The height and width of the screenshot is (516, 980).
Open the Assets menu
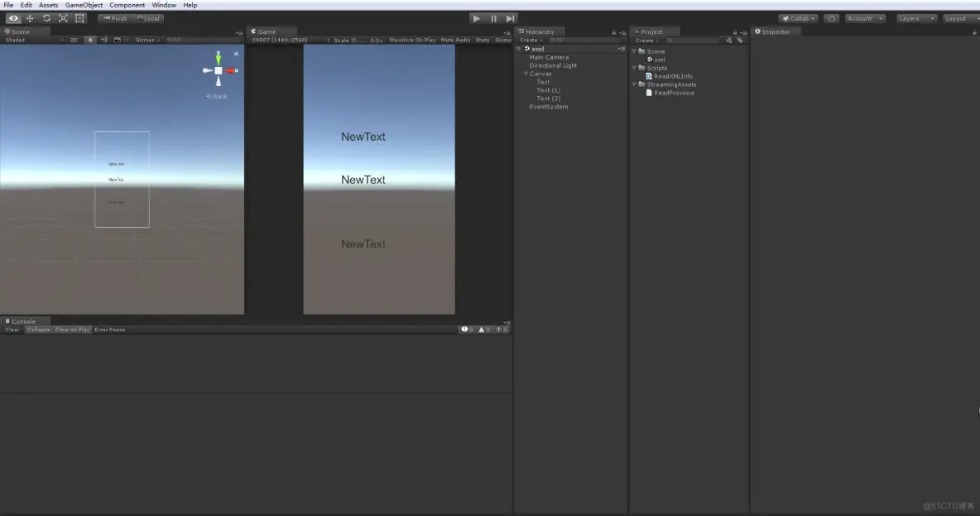click(48, 5)
